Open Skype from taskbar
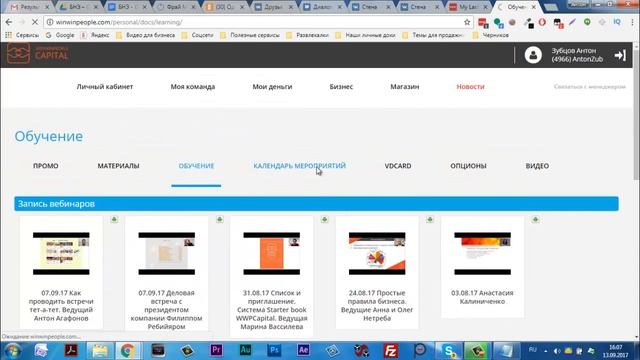This screenshot has width=640, height=360. click(x=449, y=350)
